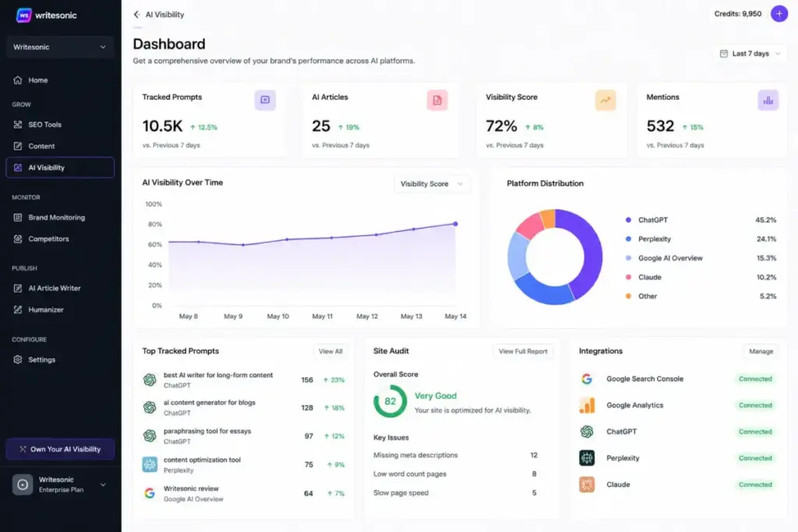Click the donut chart ChatGPT segment
The width and height of the screenshot is (798, 532).
(x=591, y=249)
